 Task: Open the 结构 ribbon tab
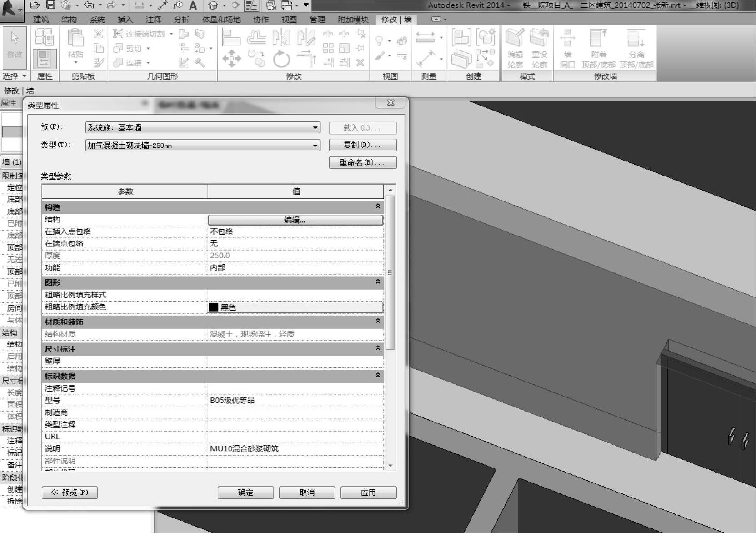coord(69,20)
